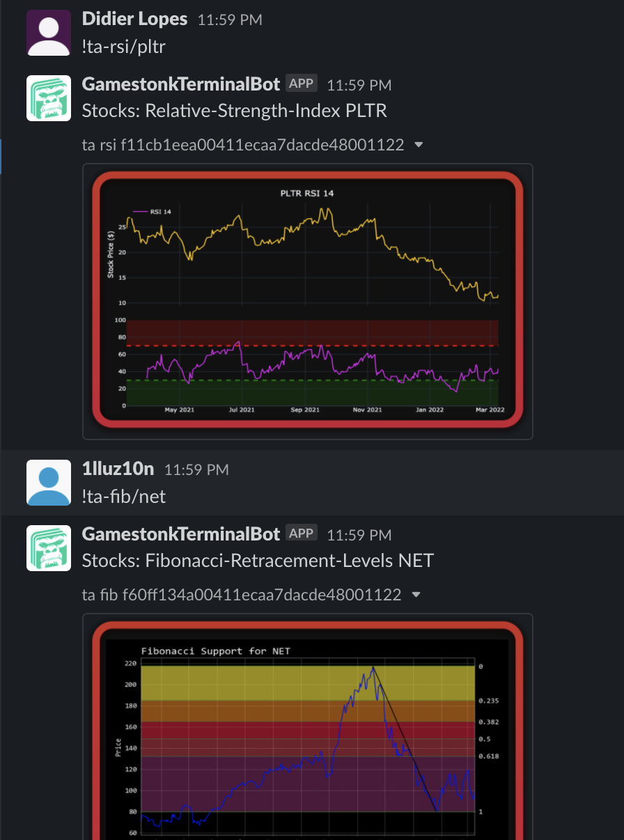Open the PLTR RSI 14 chart image
The image size is (624, 840).
(307, 301)
